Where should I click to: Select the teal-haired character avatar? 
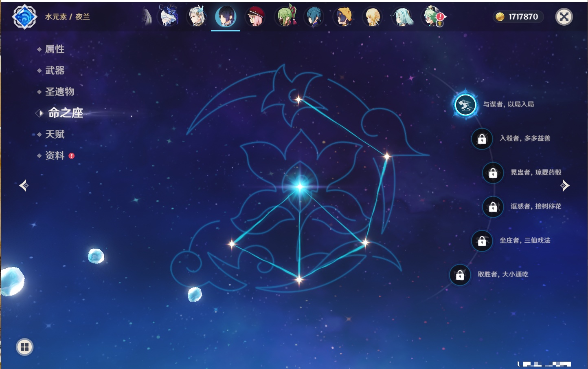click(x=402, y=17)
